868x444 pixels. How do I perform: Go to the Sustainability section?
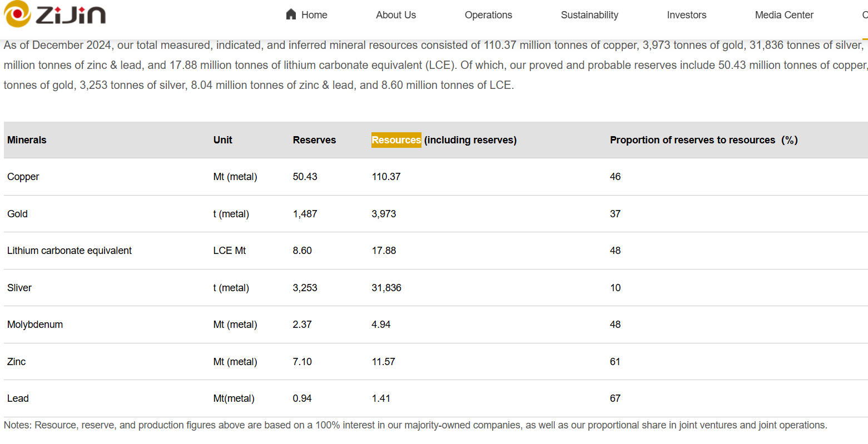[589, 15]
